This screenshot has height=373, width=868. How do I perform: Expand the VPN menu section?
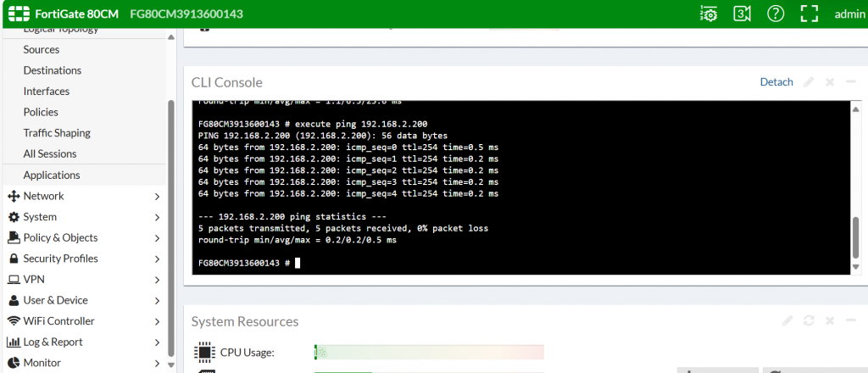click(x=83, y=280)
